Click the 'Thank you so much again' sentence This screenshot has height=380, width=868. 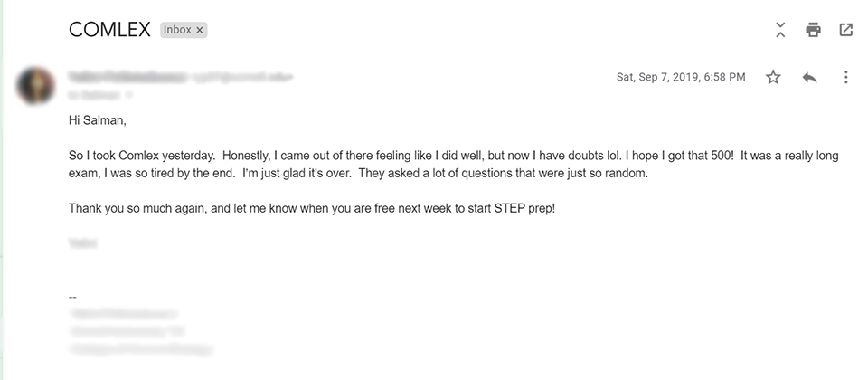point(312,209)
